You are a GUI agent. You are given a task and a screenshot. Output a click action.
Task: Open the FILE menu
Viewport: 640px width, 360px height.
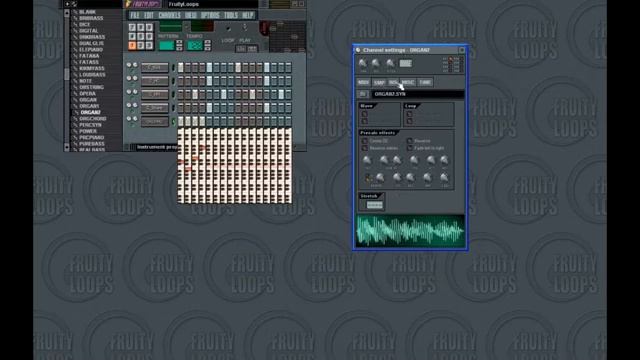point(135,16)
